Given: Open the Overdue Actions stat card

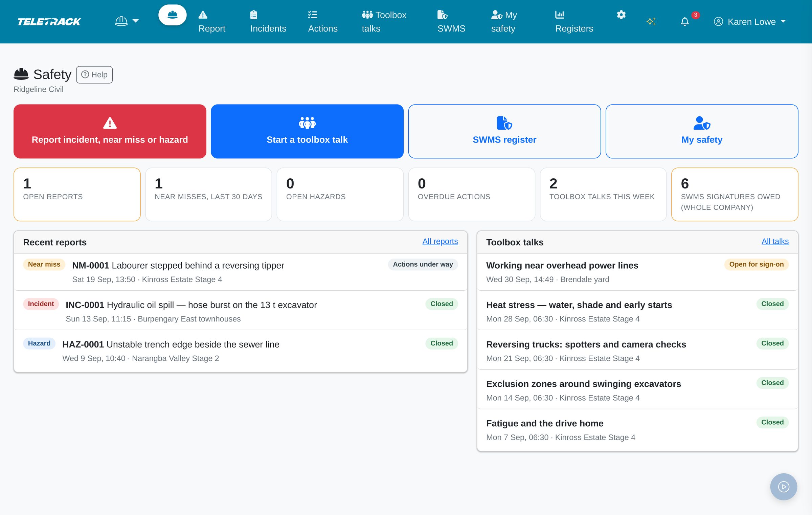Looking at the screenshot, I should click(472, 195).
